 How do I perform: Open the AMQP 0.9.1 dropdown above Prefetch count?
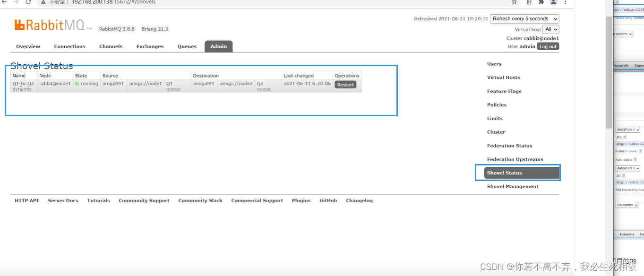628,129
